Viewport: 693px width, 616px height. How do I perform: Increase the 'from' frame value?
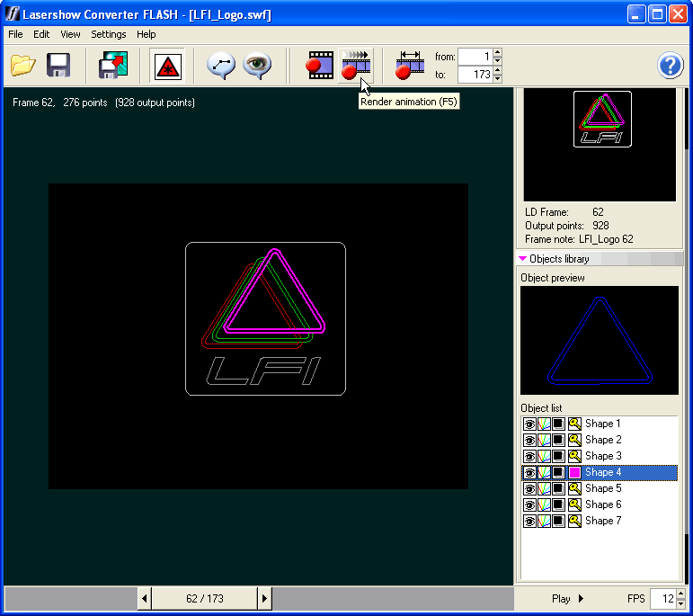[x=497, y=52]
